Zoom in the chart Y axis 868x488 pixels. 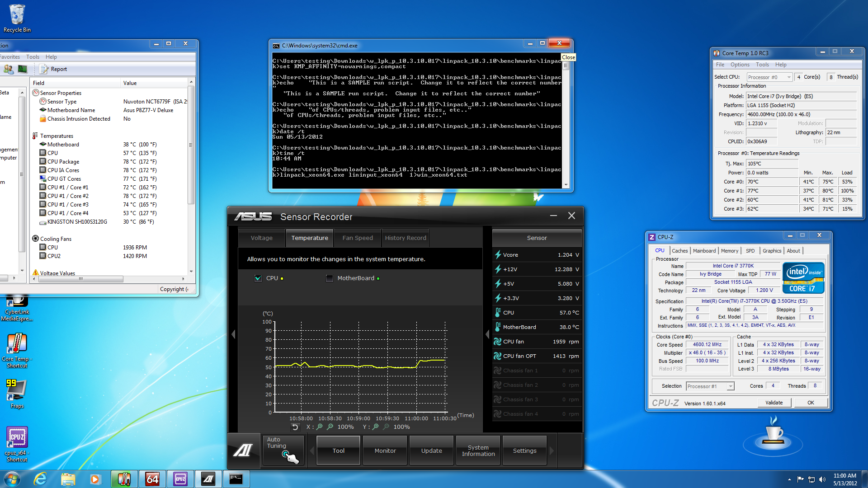376,427
